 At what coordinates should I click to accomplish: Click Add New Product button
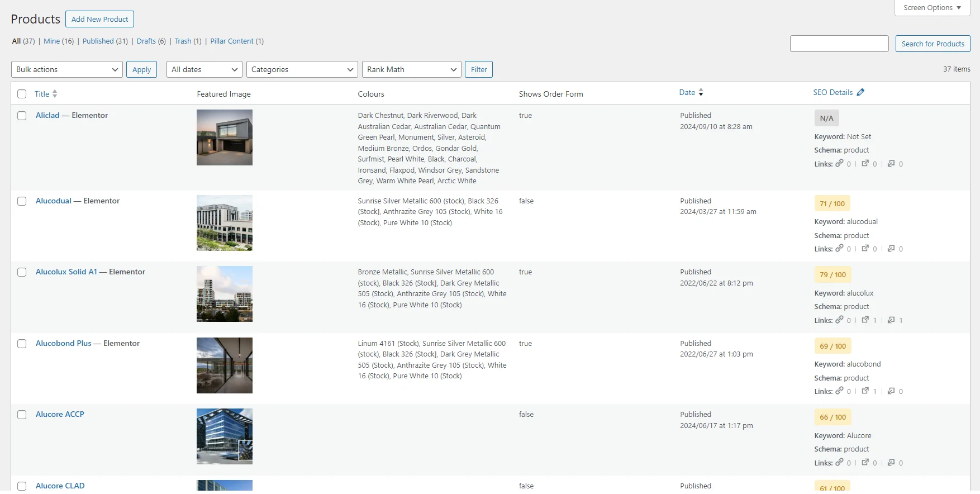pyautogui.click(x=99, y=19)
